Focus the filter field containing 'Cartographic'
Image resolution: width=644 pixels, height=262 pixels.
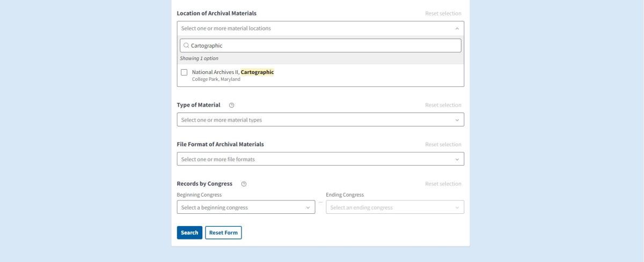click(x=322, y=46)
